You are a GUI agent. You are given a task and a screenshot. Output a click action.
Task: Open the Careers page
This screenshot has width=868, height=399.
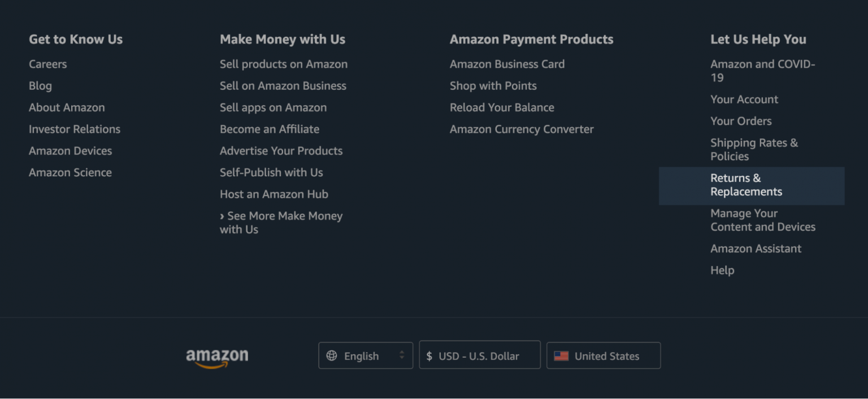tap(47, 64)
